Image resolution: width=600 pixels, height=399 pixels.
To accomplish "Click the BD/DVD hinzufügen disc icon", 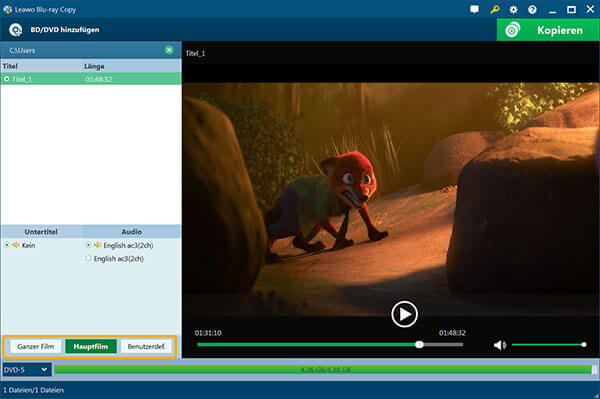I will [16, 30].
